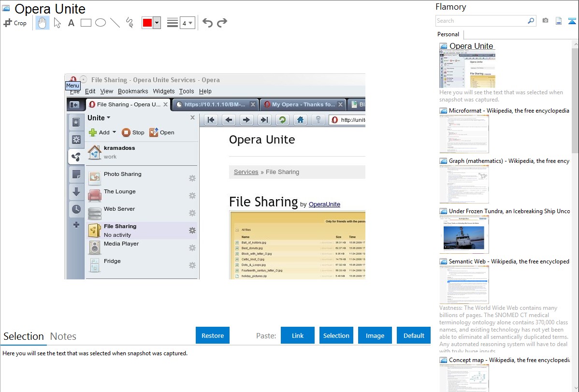Screen dimensions: 579x392
Task: Open the Opera Unite snapshot thumbnail
Action: [467, 70]
